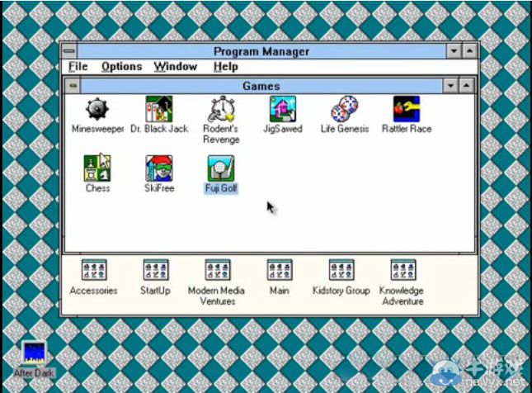Image resolution: width=532 pixels, height=393 pixels.
Task: Click the Games window title bar
Action: (x=261, y=86)
